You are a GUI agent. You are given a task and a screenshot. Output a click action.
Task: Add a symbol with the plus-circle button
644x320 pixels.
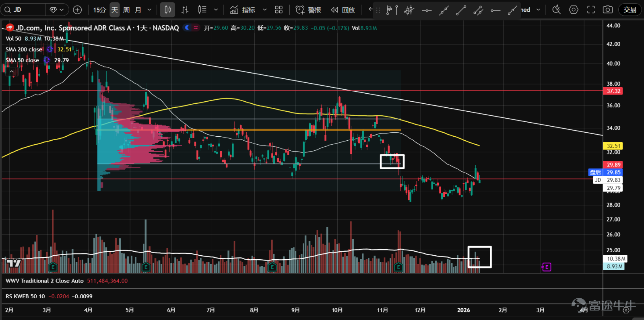pyautogui.click(x=78, y=10)
